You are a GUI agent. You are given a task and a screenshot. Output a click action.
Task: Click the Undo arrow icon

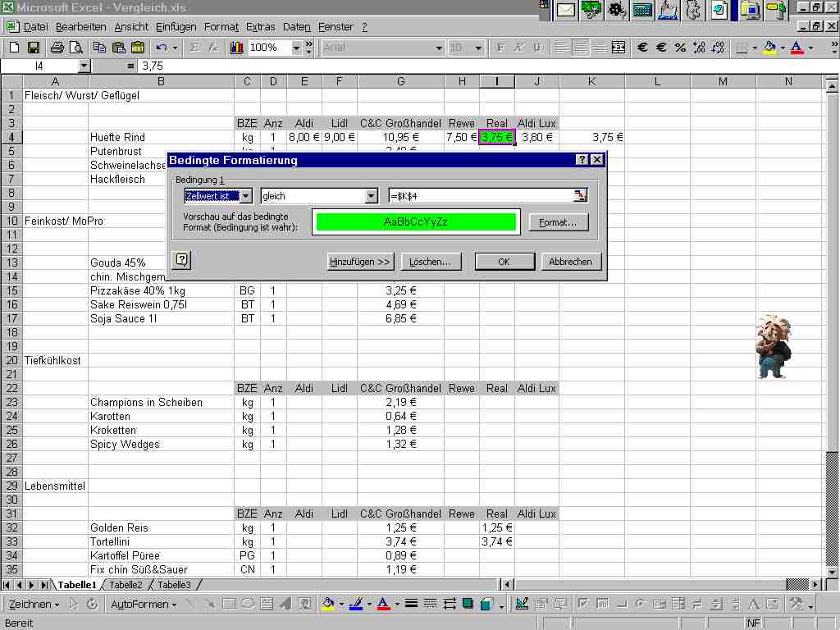tap(162, 48)
